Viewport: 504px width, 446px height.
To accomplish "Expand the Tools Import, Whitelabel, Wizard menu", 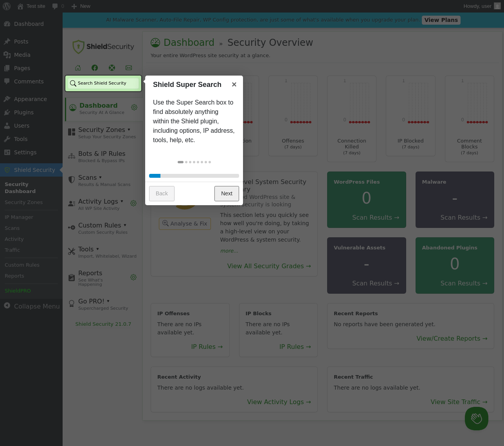I will click(x=97, y=249).
